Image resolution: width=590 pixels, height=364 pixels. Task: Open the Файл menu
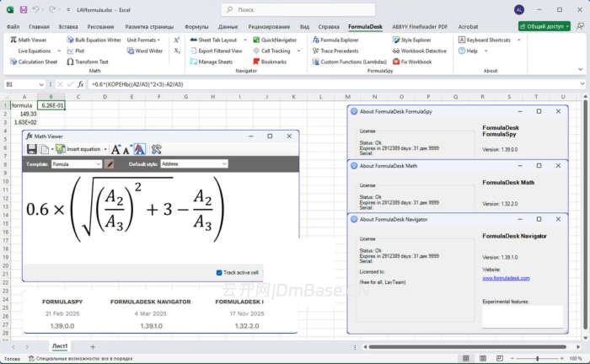[13, 27]
